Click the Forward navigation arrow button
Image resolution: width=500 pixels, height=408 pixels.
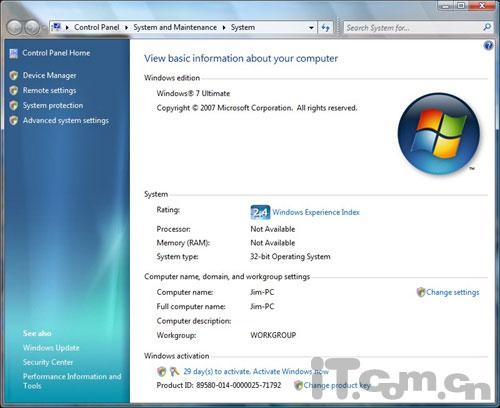pos(32,27)
